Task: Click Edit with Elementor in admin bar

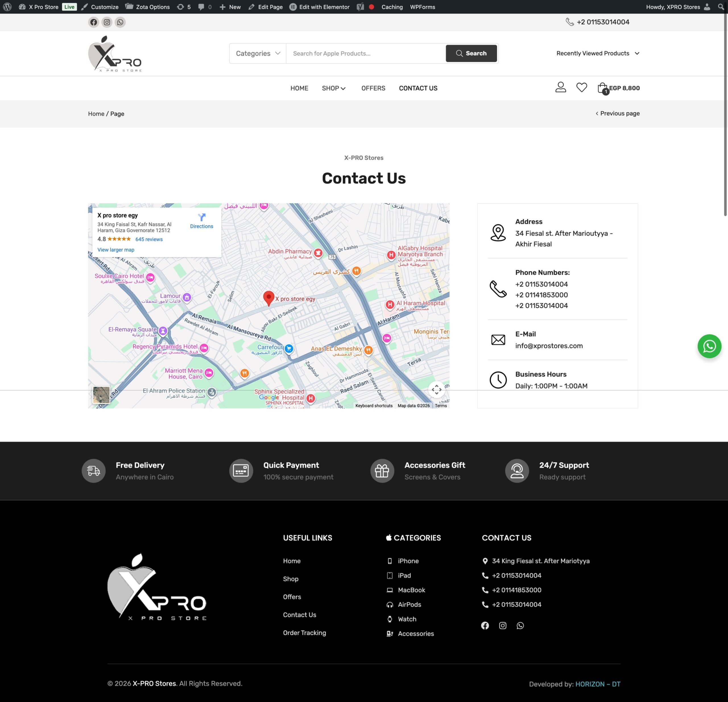Action: click(319, 7)
